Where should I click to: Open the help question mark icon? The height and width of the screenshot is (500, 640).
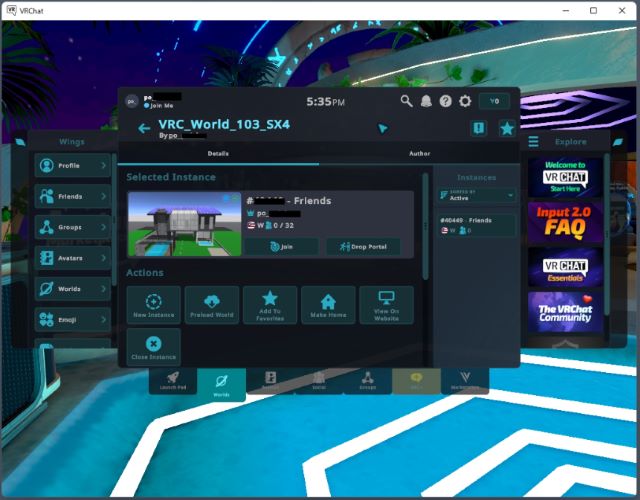[445, 101]
